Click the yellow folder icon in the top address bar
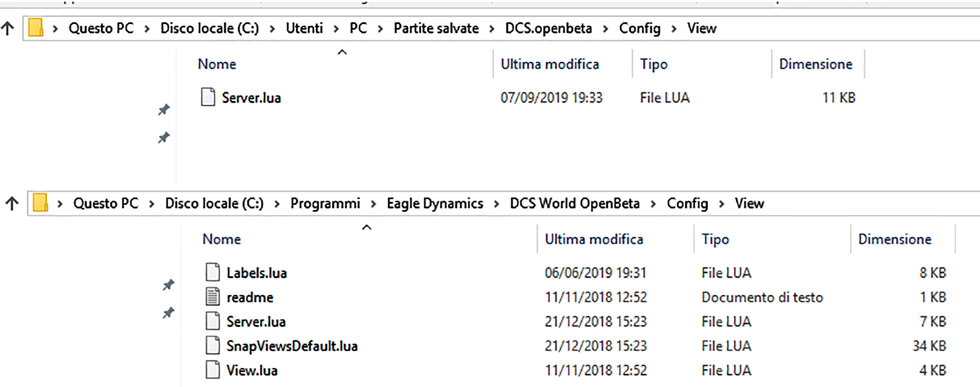Image resolution: width=980 pixels, height=387 pixels. [x=36, y=28]
